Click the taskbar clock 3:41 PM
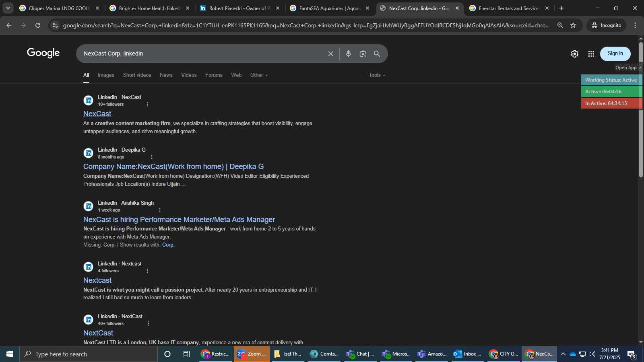 click(610, 354)
